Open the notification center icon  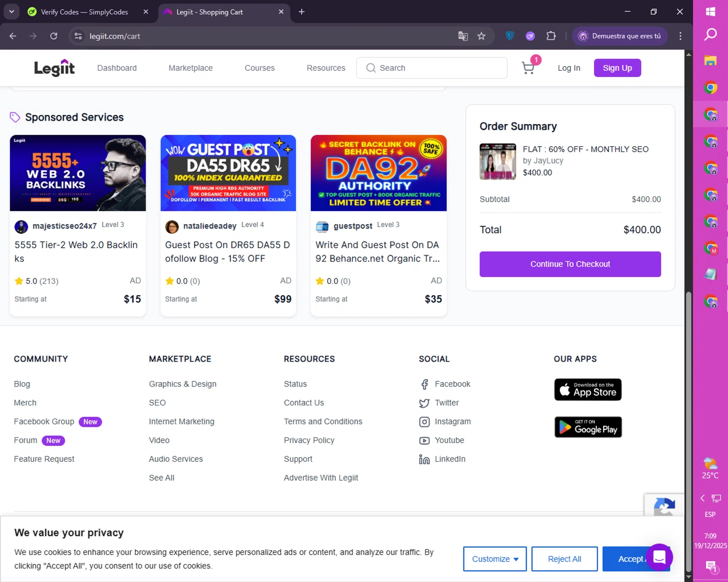(x=711, y=566)
